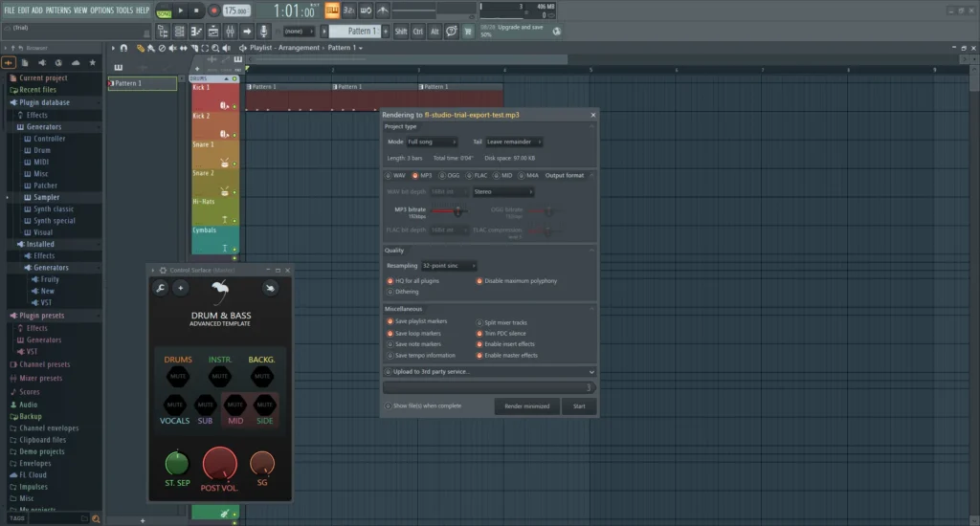Click the cloud icon in the Browser toolbar
980x526 pixels.
coord(76,62)
